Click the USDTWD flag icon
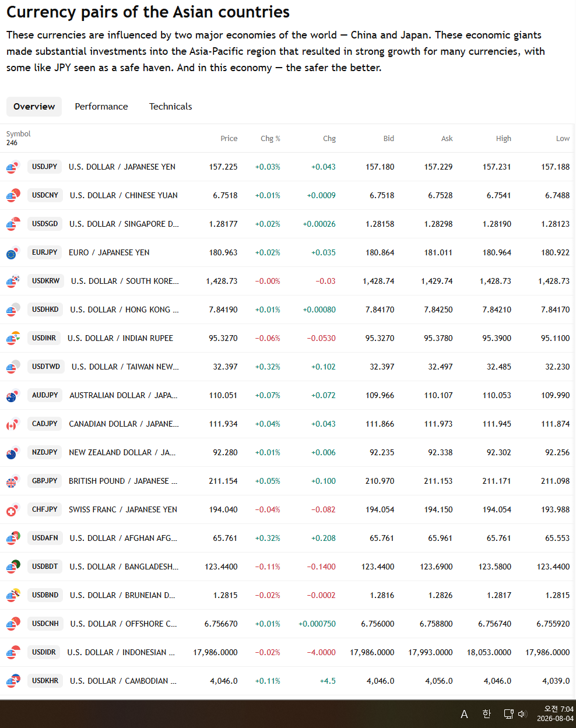This screenshot has width=576, height=728. tap(13, 367)
